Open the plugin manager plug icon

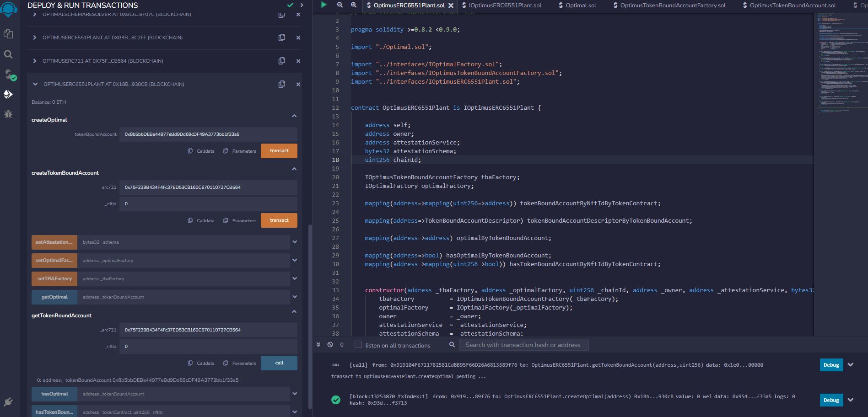pos(8,402)
